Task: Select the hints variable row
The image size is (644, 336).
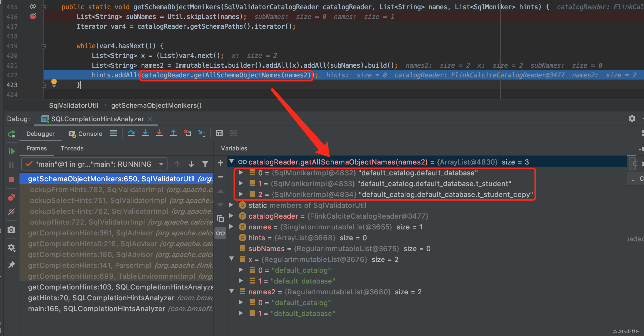Action: point(427,238)
